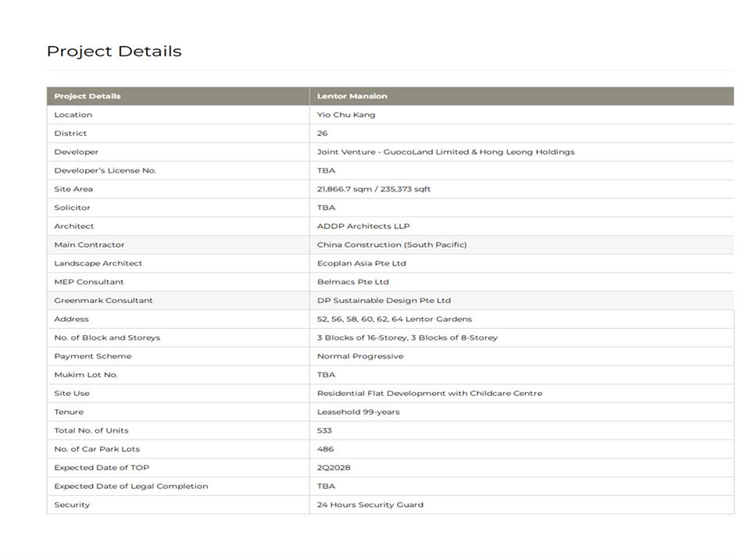Click the District row label
The image size is (737, 560).
pyautogui.click(x=70, y=134)
